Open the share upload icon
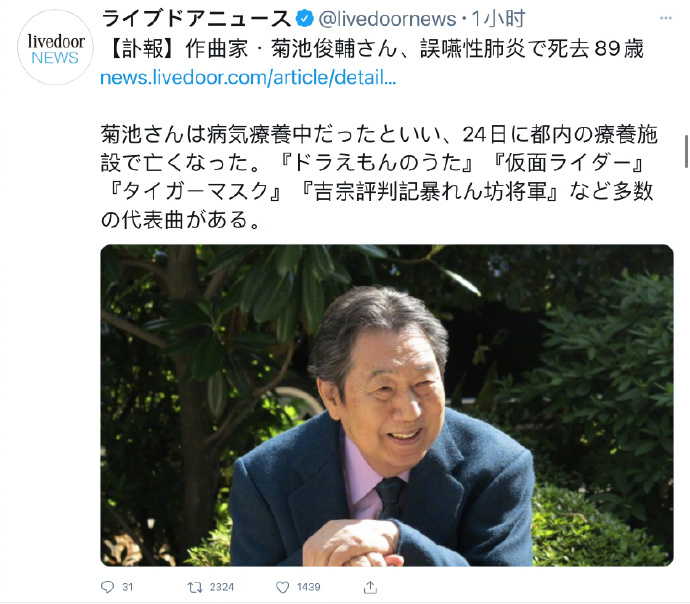This screenshot has height=604, width=690. pos(370,587)
